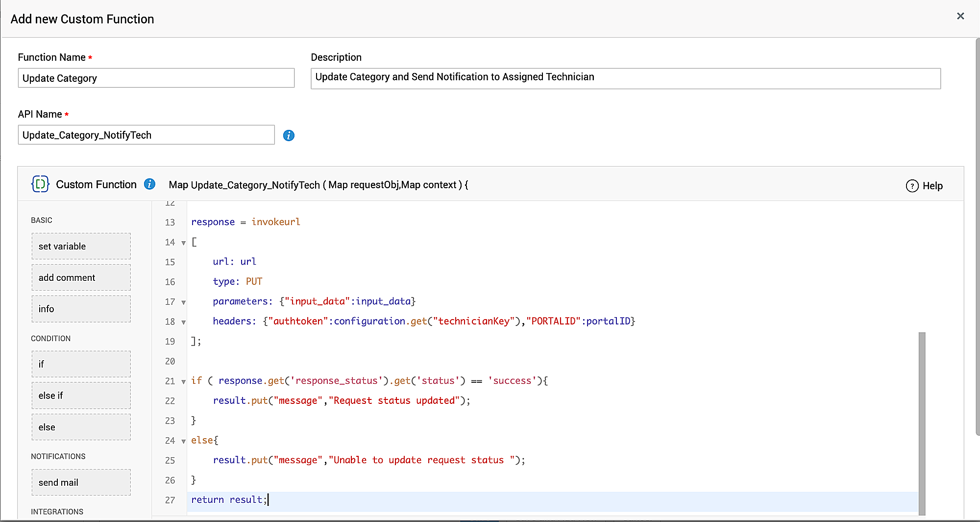
Task: Open Help via the question mark icon
Action: tap(912, 186)
